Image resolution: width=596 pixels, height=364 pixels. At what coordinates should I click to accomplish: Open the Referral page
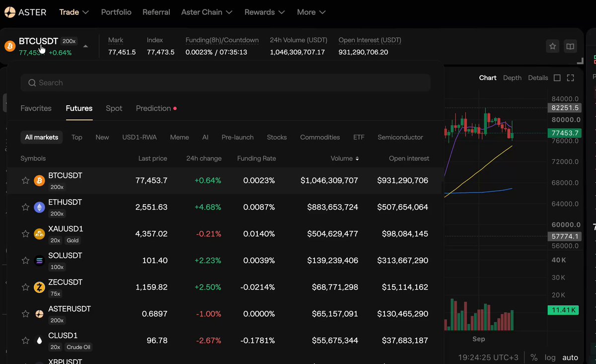pyautogui.click(x=156, y=12)
